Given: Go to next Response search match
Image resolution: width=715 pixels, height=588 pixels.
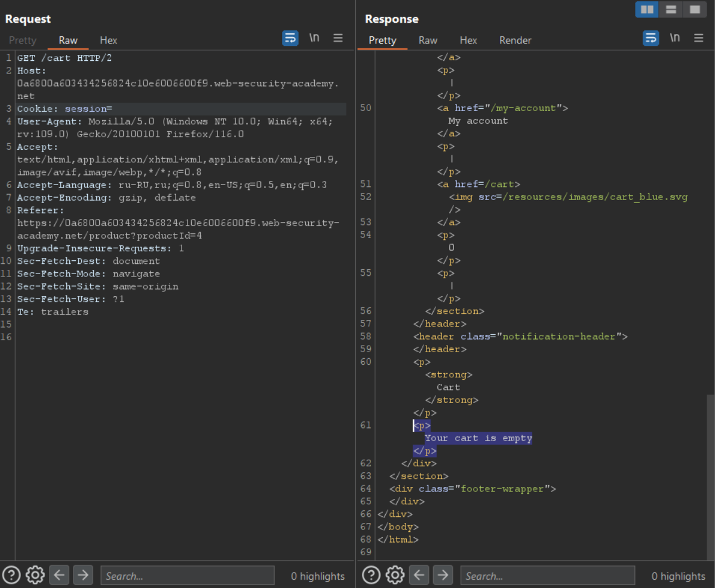Looking at the screenshot, I should click(x=443, y=575).
